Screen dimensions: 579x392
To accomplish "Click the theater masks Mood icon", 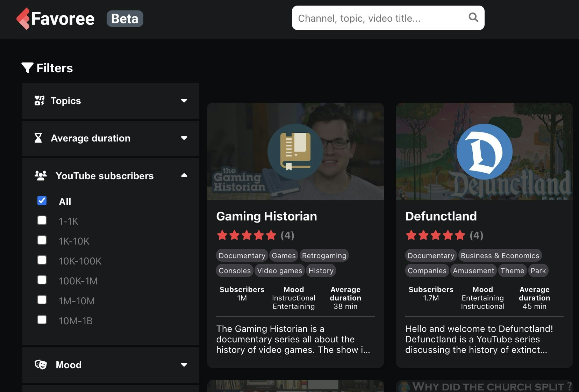I will click(x=41, y=364).
